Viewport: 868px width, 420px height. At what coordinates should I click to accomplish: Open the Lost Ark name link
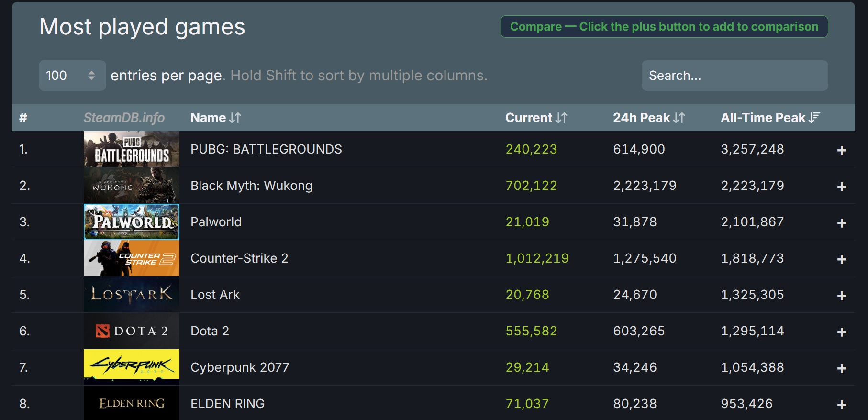(215, 295)
